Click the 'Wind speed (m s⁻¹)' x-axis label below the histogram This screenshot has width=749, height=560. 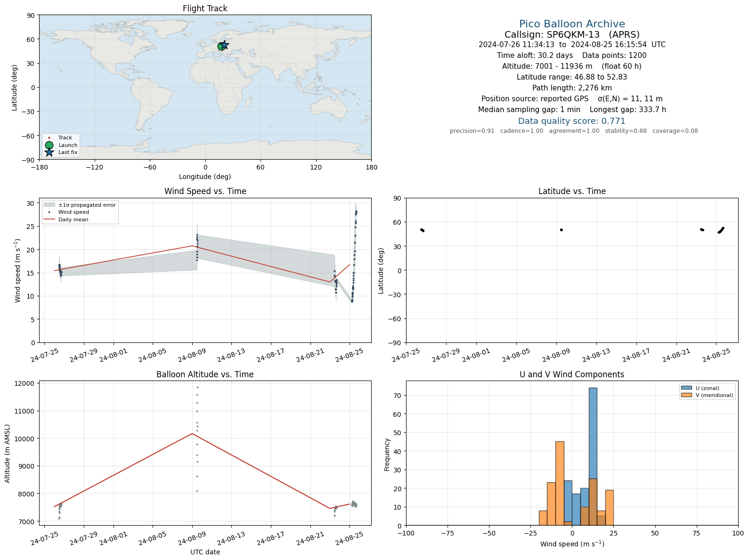(x=572, y=544)
